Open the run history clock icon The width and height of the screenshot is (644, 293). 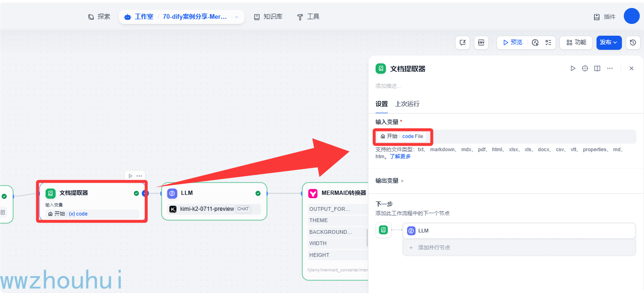point(535,42)
